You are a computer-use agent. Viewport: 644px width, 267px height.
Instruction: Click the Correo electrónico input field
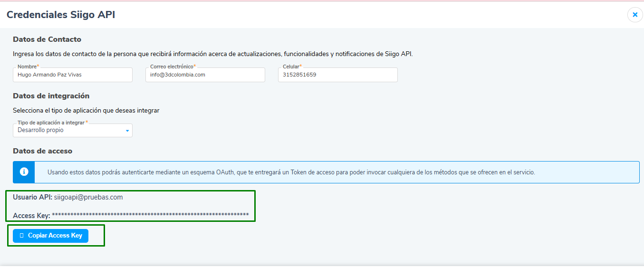tap(205, 75)
